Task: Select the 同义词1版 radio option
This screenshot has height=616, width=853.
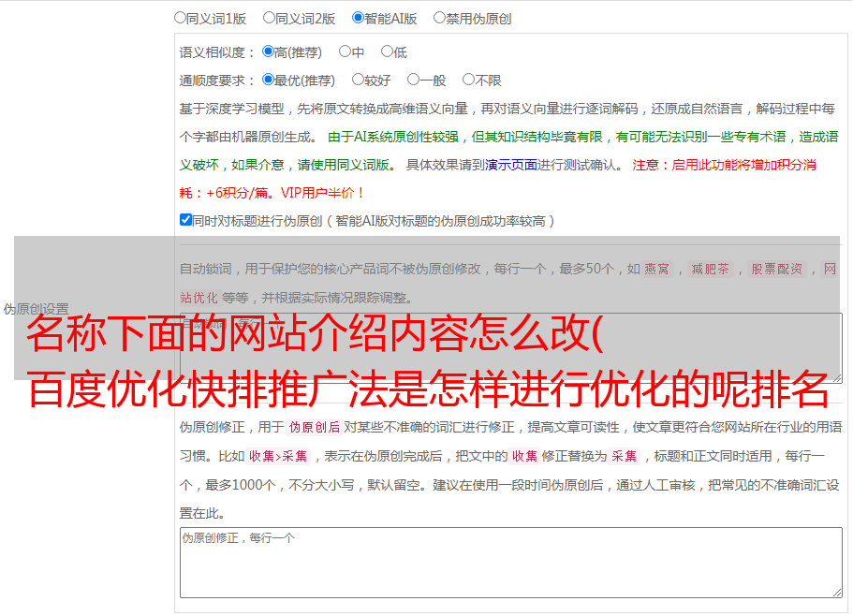Action: pyautogui.click(x=180, y=18)
